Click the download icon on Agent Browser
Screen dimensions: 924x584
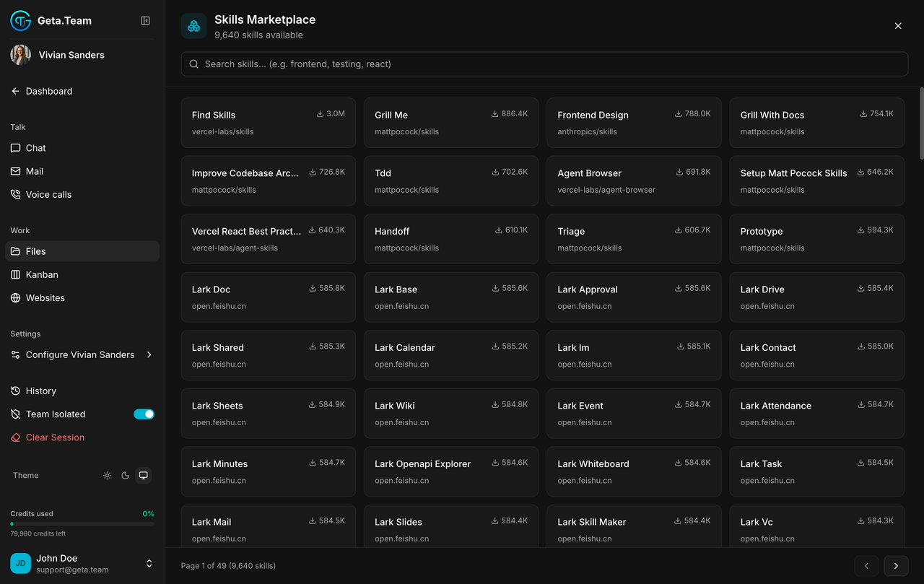(x=679, y=172)
